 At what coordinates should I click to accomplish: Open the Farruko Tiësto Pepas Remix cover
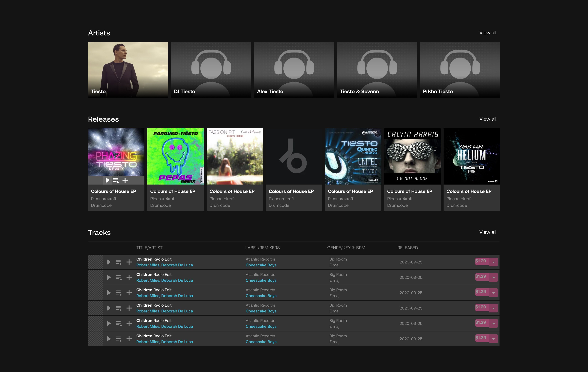coord(176,156)
